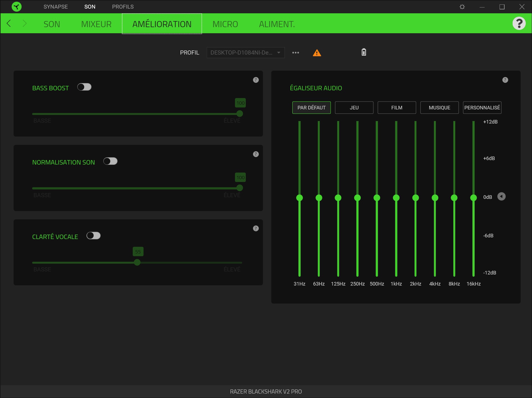Screen dimensions: 532x398
Task: Click the orange warning triangle icon
Action: click(x=317, y=53)
